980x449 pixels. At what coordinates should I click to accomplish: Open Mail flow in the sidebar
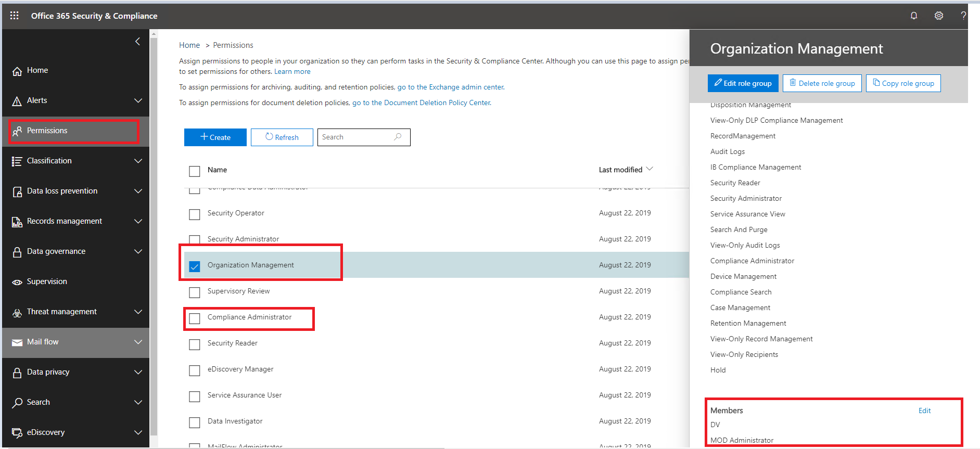76,342
